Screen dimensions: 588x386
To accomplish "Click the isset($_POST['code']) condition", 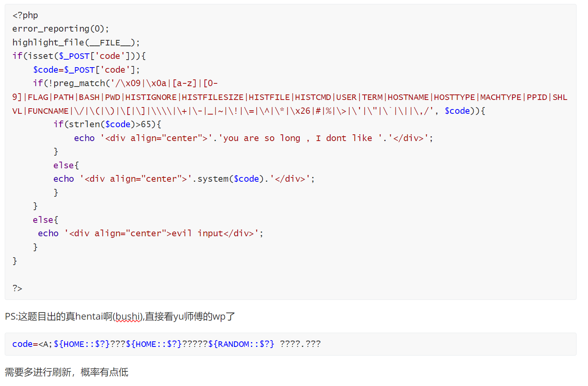I will pyautogui.click(x=79, y=56).
